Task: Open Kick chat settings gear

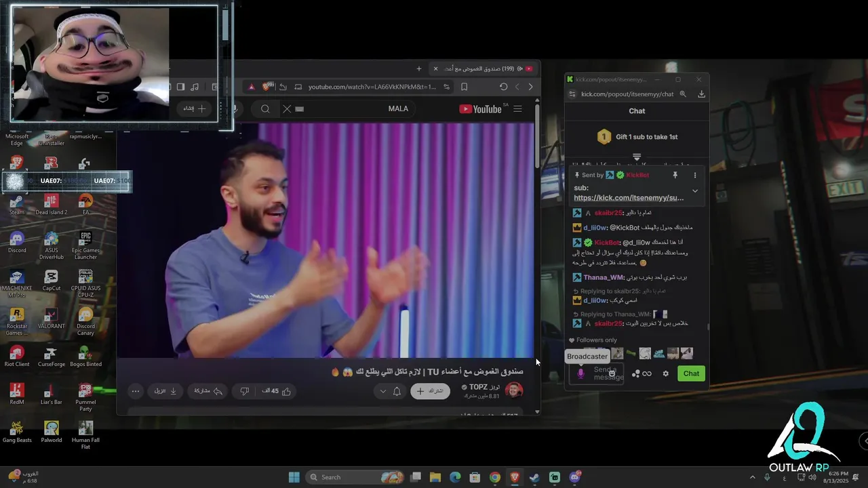Action: (665, 373)
